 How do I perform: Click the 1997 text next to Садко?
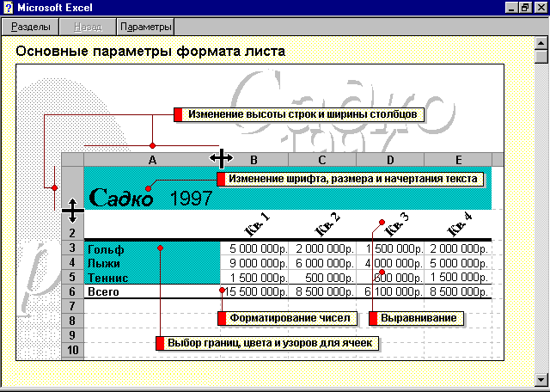click(191, 199)
